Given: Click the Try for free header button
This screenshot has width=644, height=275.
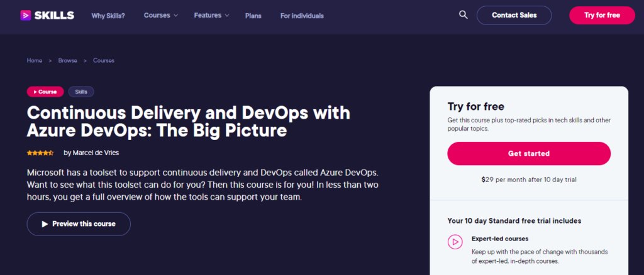Looking at the screenshot, I should click(602, 15).
